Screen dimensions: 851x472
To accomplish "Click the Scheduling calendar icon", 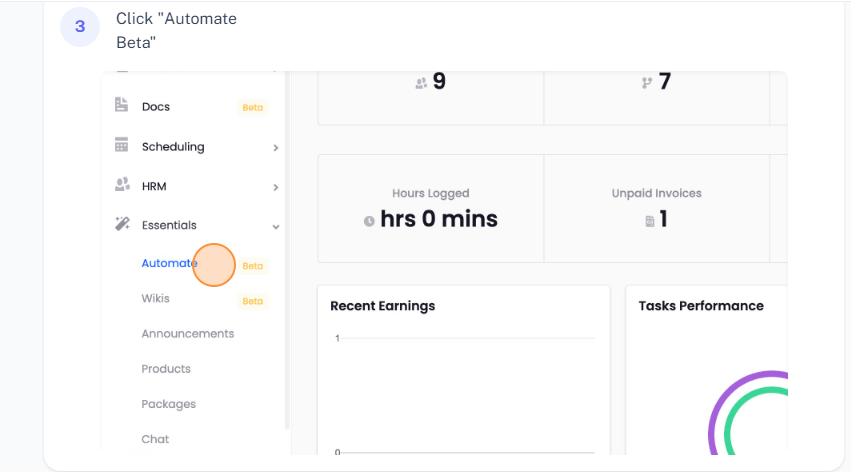I will (122, 145).
